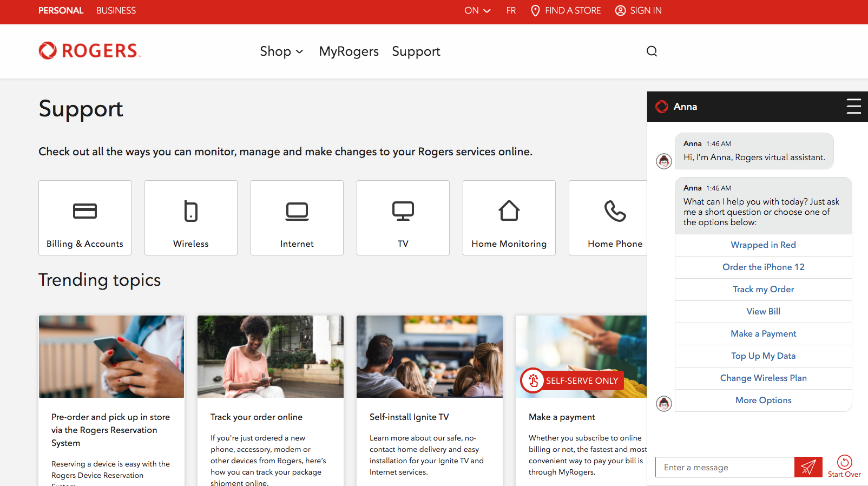This screenshot has width=868, height=486.
Task: Click the Trending topics heading
Action: pyautogui.click(x=100, y=280)
